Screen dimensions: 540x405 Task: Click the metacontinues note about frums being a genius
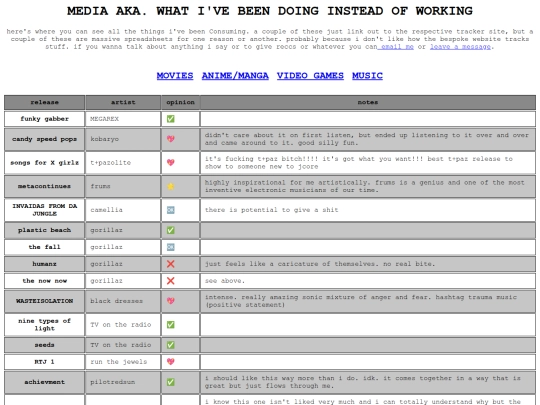pos(365,186)
